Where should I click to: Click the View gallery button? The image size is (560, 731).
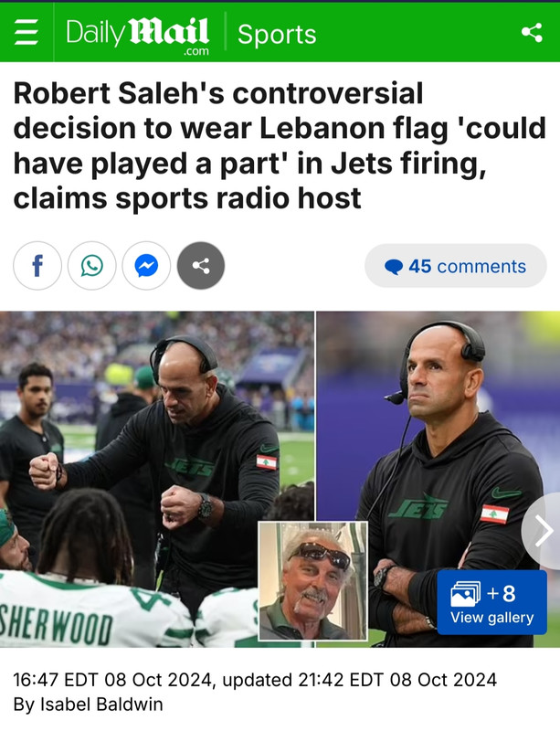pyautogui.click(x=491, y=602)
